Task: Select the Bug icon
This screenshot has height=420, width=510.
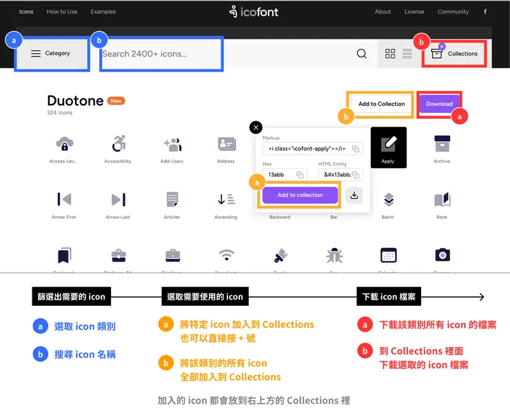Action: 334,256
